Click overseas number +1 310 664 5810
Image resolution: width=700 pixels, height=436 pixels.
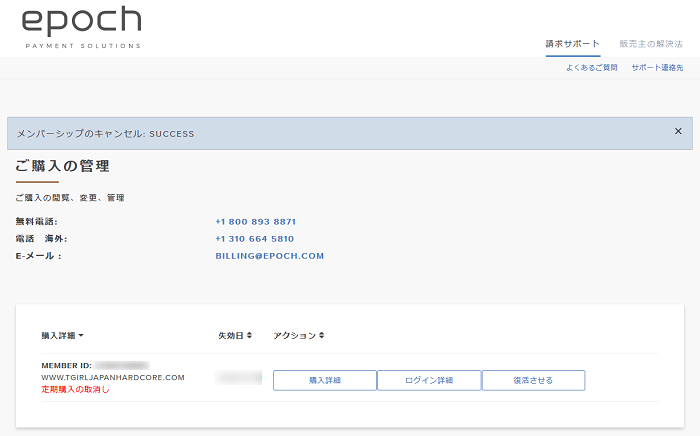255,238
